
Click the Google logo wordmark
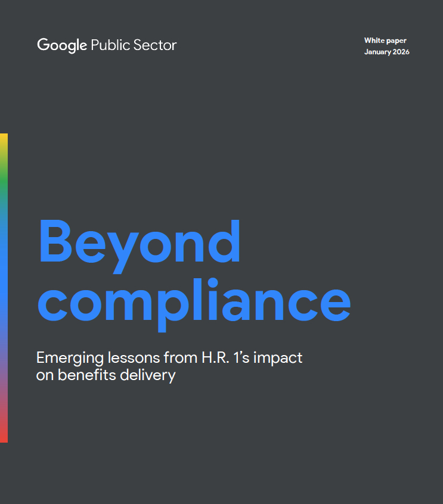point(62,45)
